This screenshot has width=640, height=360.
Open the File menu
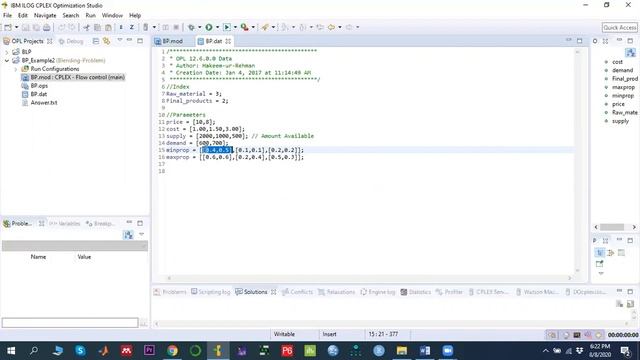(x=7, y=16)
